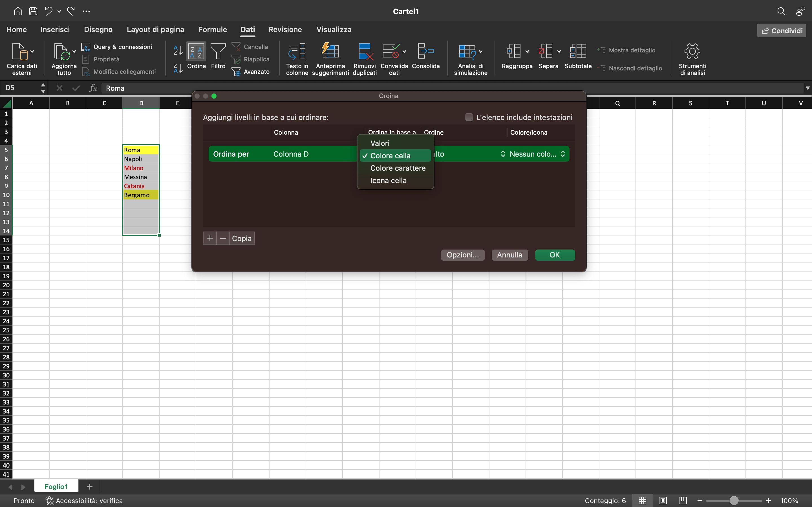Click the OK button

pyautogui.click(x=554, y=255)
